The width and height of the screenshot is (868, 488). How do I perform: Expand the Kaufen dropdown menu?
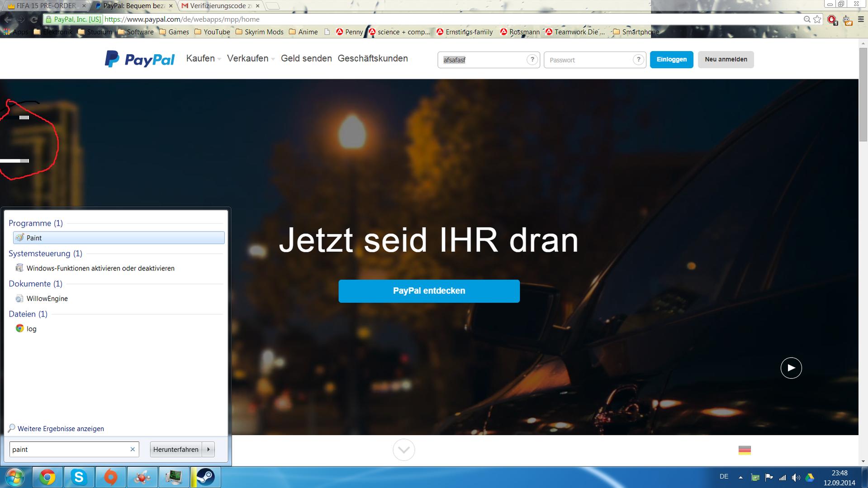click(204, 59)
